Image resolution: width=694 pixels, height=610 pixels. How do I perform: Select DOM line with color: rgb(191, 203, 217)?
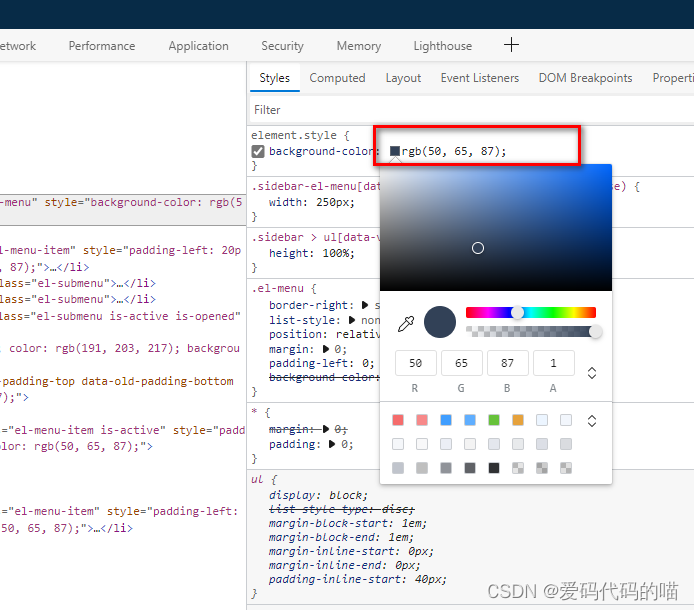[x=120, y=348]
